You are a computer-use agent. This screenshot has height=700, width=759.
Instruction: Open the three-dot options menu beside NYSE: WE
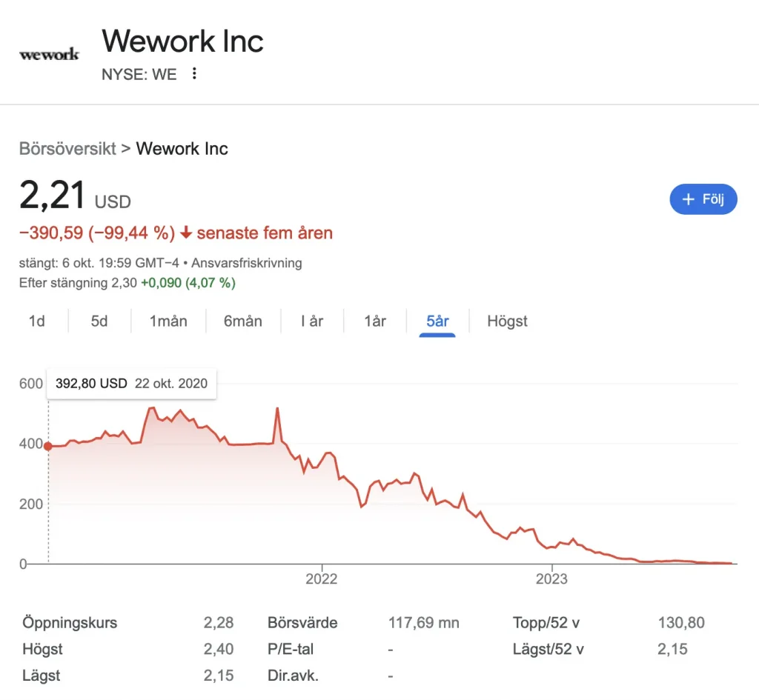click(194, 73)
